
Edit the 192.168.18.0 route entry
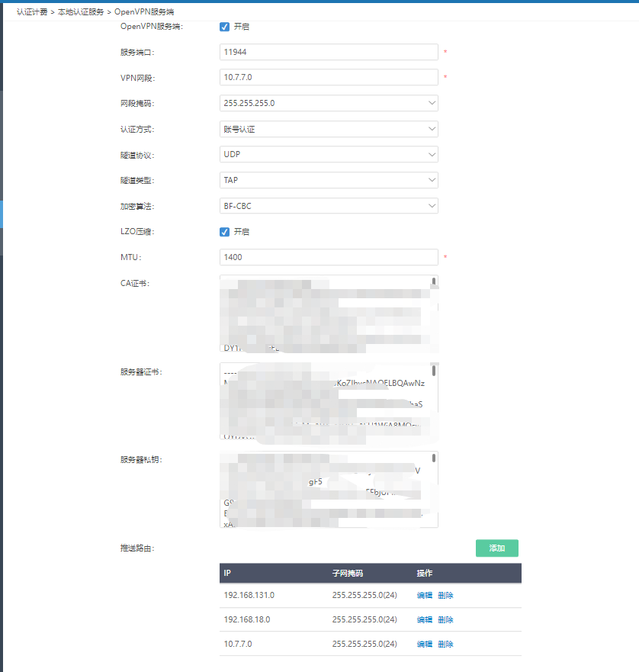click(x=424, y=619)
